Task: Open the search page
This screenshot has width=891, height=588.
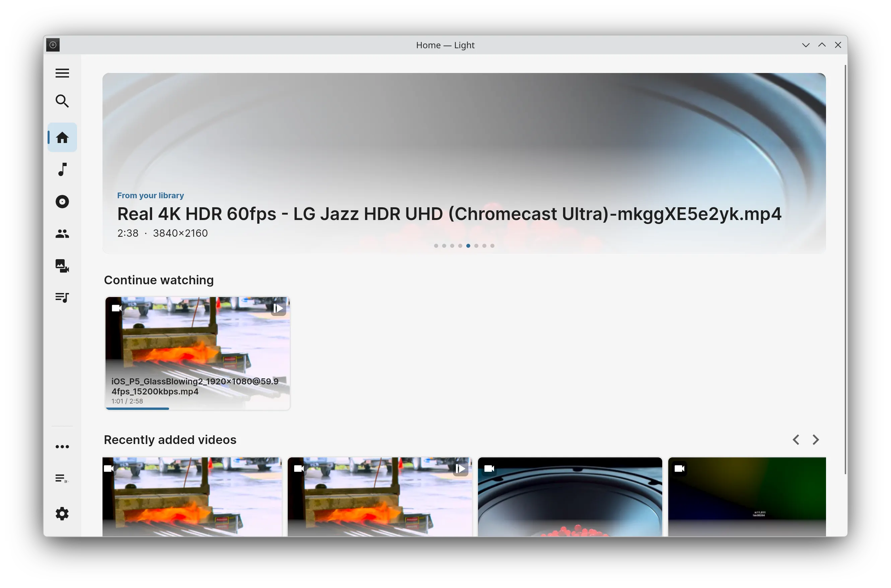Action: click(62, 101)
